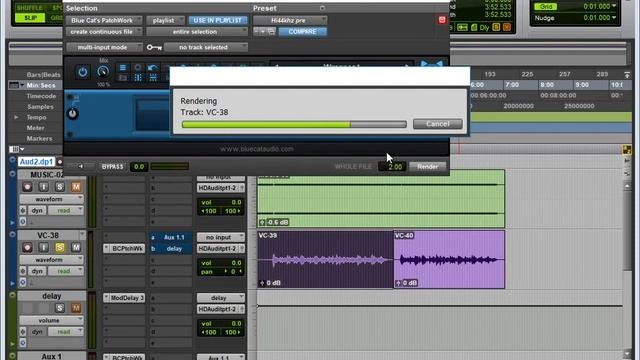The height and width of the screenshot is (360, 640).
Task: Click the Dly delay compensation indicator
Action: [484, 27]
